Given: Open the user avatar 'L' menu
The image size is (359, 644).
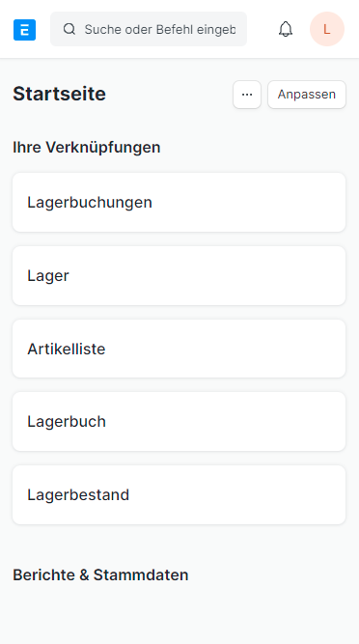Looking at the screenshot, I should click(327, 29).
